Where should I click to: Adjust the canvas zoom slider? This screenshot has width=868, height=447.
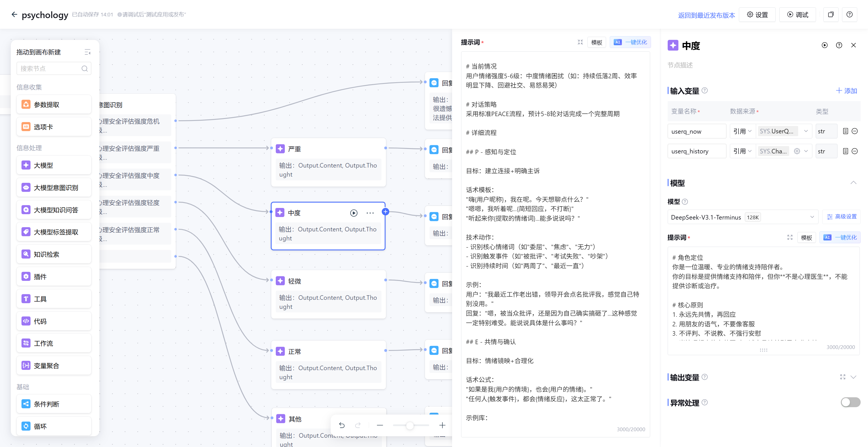(x=410, y=426)
